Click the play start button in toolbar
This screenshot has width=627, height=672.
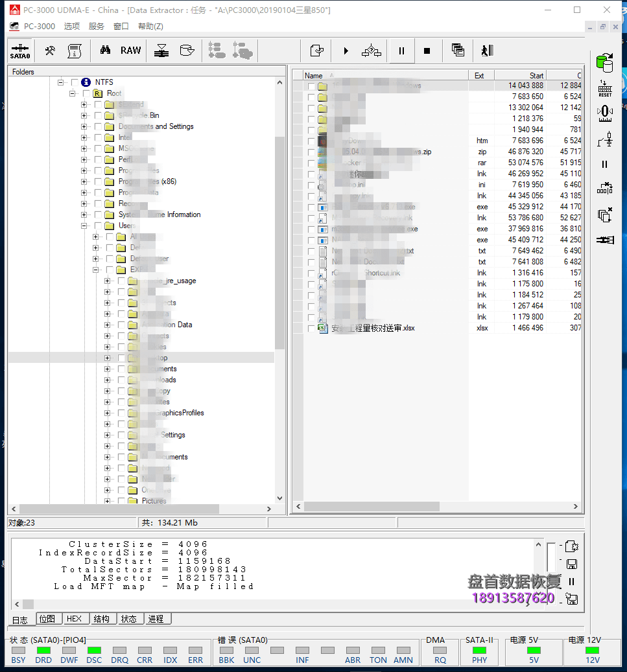tap(346, 51)
